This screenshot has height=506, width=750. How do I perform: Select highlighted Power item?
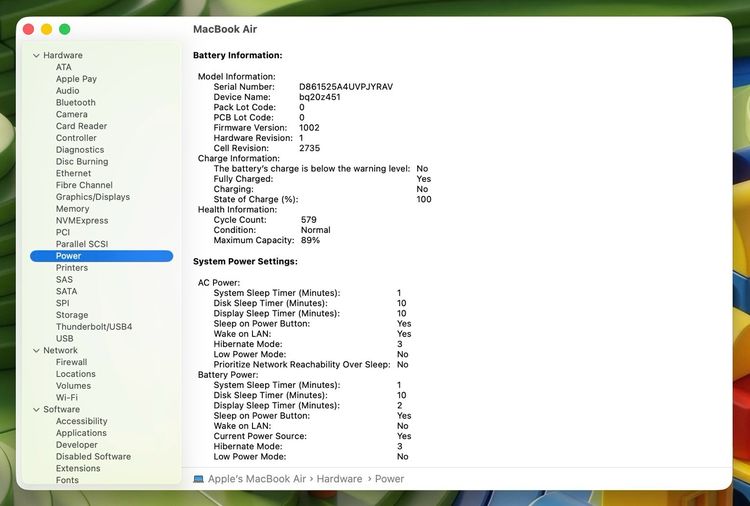101,256
